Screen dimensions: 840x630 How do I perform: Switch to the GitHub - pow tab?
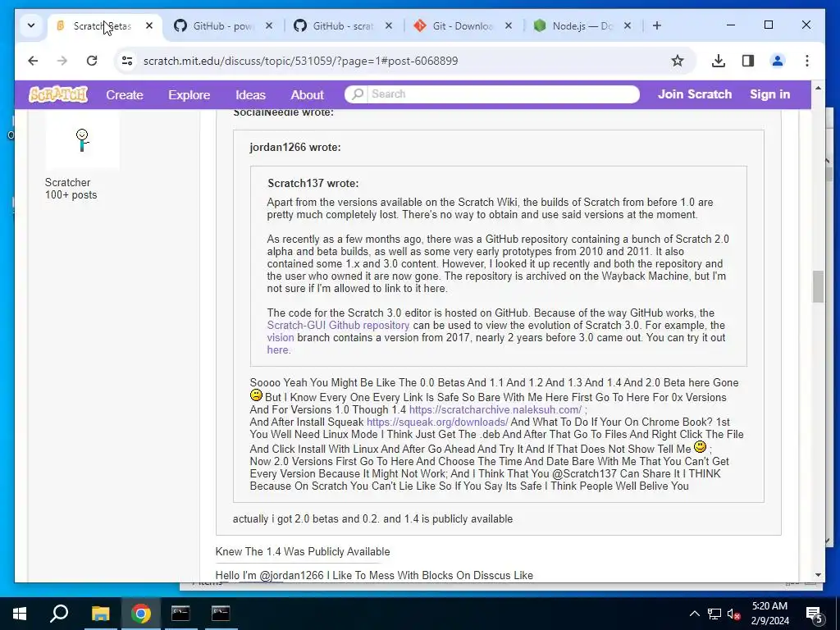(222, 25)
